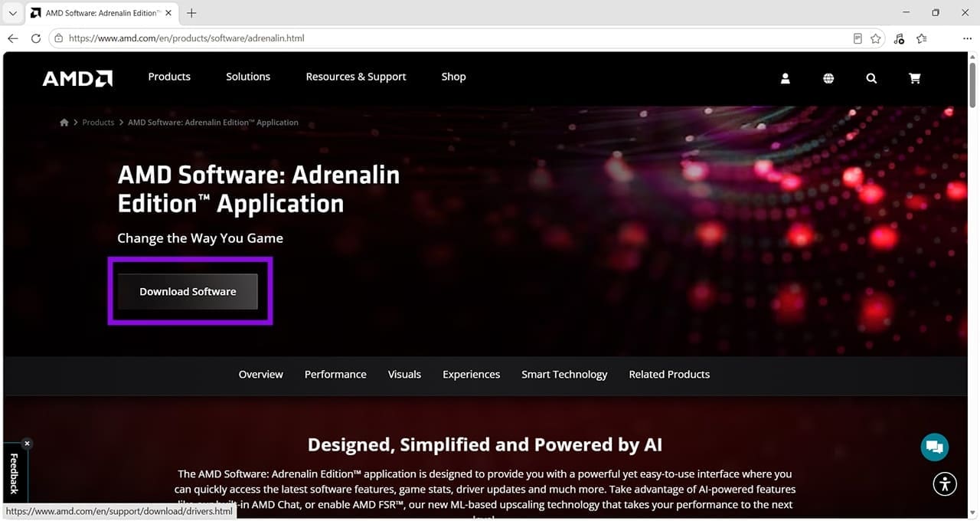Open the globe language selector icon
The width and height of the screenshot is (980, 521).
point(828,78)
